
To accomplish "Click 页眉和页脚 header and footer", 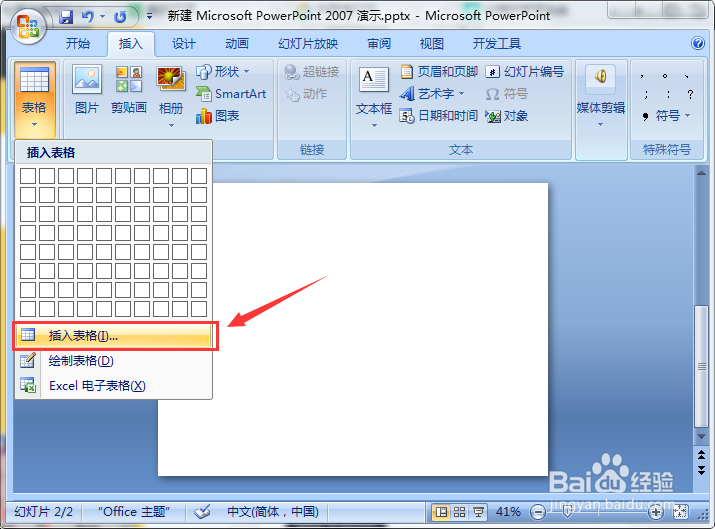I will pos(439,72).
